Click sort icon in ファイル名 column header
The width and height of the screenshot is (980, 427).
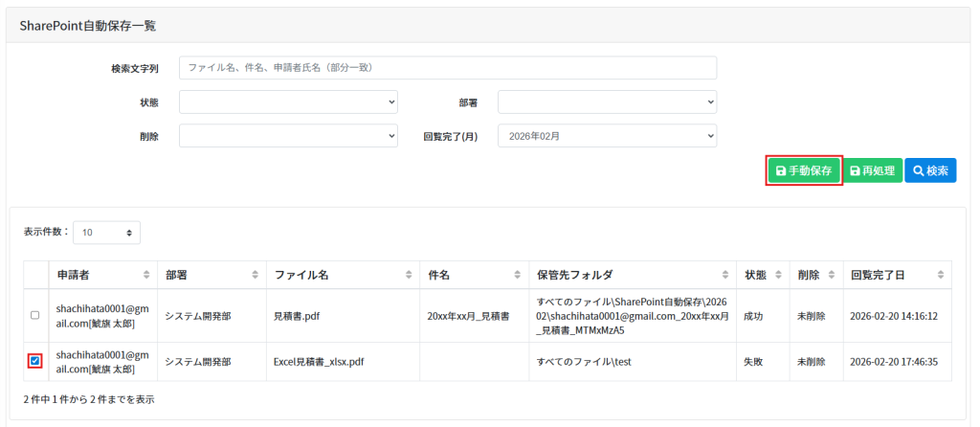[x=409, y=275]
